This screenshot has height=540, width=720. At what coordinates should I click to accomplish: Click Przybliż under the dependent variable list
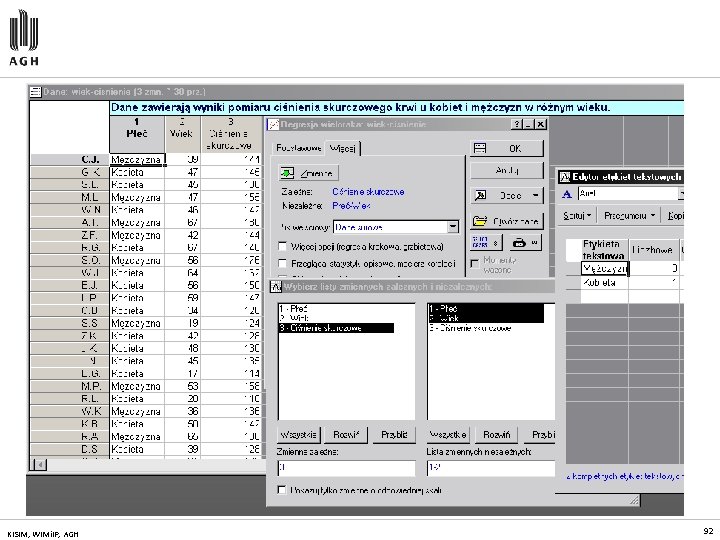[394, 434]
